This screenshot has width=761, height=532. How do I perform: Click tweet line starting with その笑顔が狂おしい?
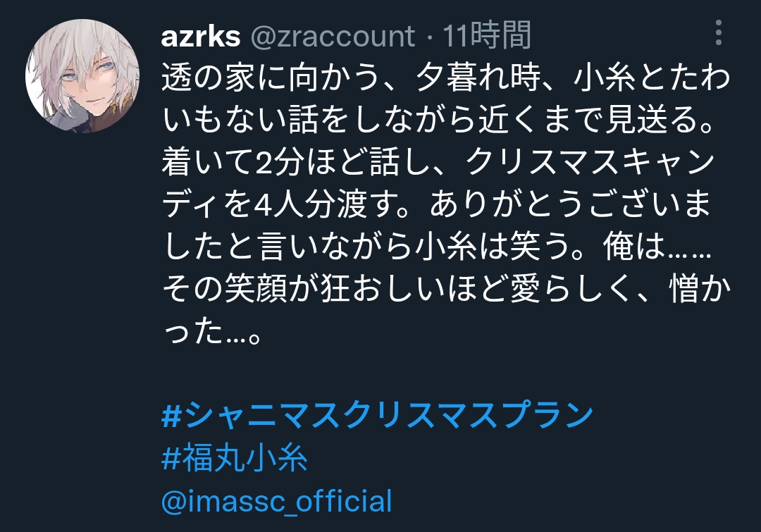pos(445,289)
